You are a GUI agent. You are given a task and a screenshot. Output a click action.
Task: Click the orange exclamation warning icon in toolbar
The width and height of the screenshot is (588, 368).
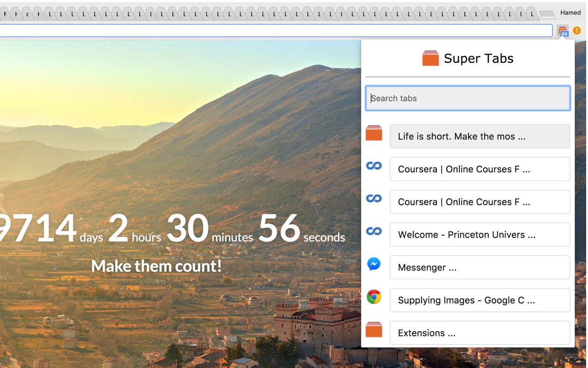click(x=577, y=30)
